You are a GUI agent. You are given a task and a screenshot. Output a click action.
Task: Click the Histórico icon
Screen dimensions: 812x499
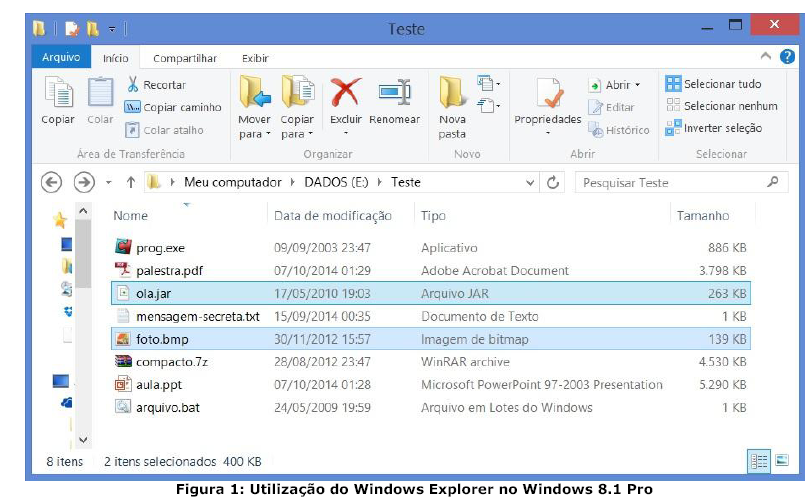595,130
